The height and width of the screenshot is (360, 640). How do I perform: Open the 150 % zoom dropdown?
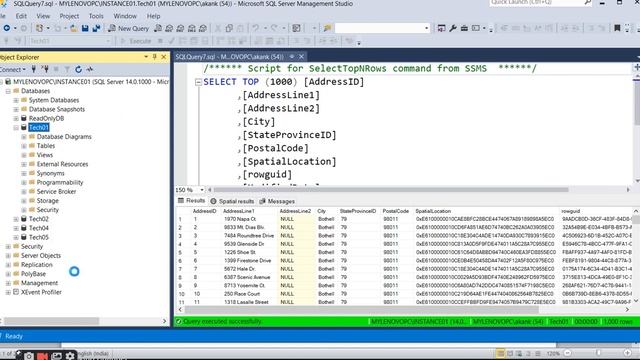[x=202, y=190]
